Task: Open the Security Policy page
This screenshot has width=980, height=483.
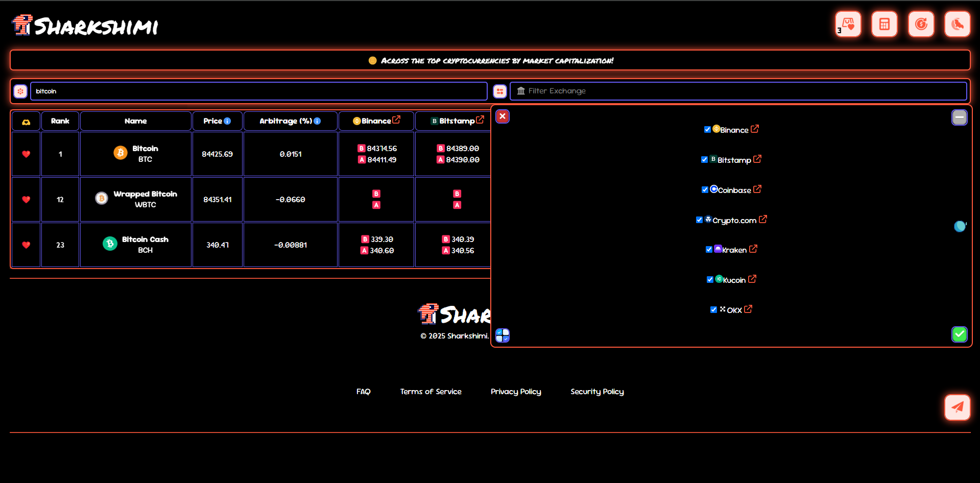Action: click(x=597, y=391)
